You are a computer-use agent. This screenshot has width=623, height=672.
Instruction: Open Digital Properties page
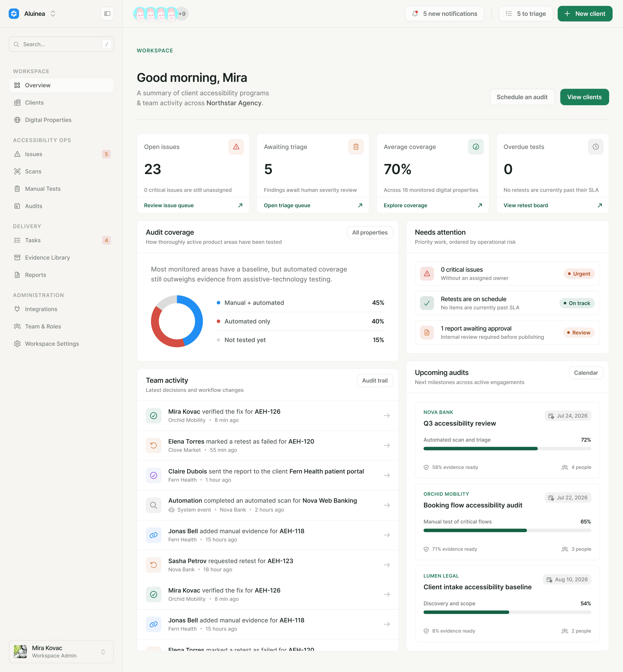61,120
